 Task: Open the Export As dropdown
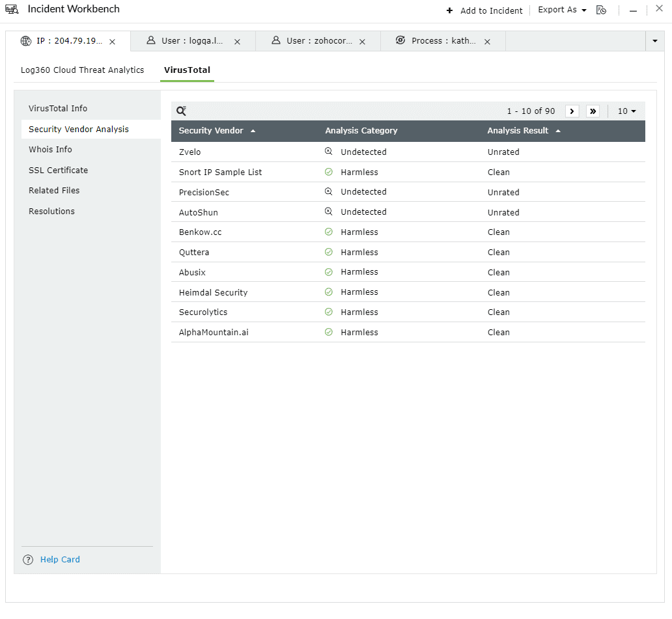pyautogui.click(x=562, y=10)
